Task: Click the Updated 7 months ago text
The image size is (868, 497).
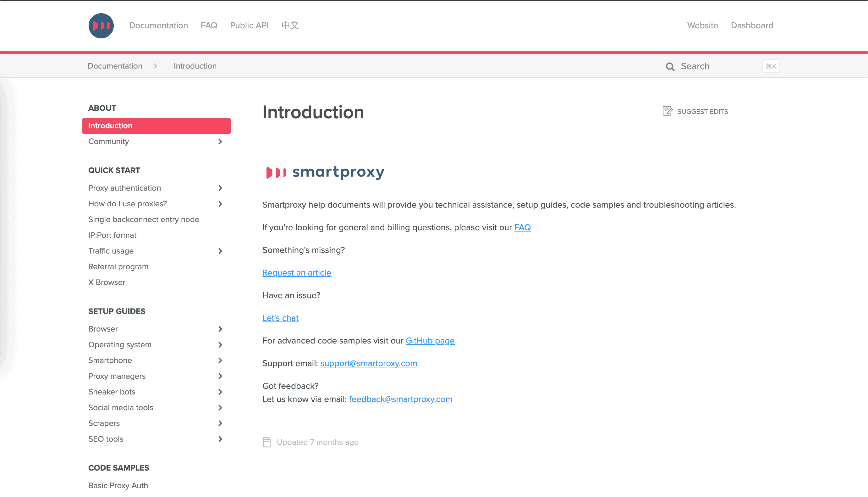Action: (x=317, y=442)
